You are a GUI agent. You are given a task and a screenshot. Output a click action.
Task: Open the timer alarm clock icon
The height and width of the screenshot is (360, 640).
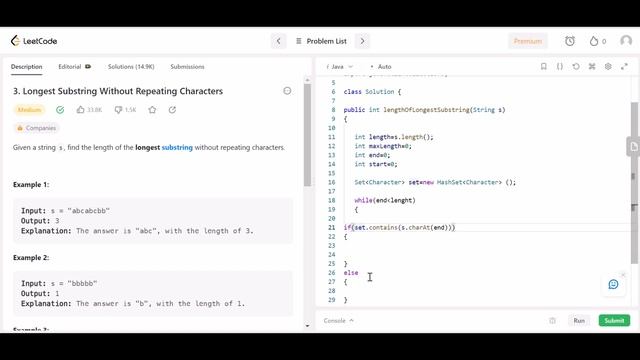point(570,41)
